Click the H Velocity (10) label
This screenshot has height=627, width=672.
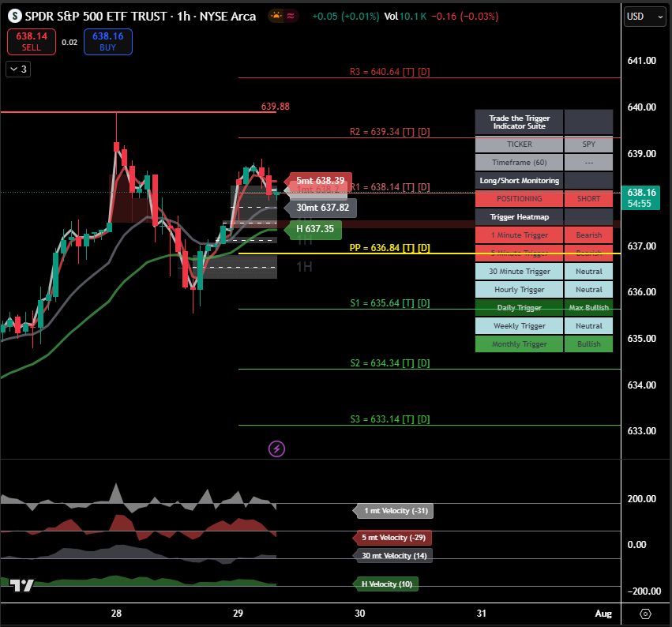pyautogui.click(x=387, y=584)
